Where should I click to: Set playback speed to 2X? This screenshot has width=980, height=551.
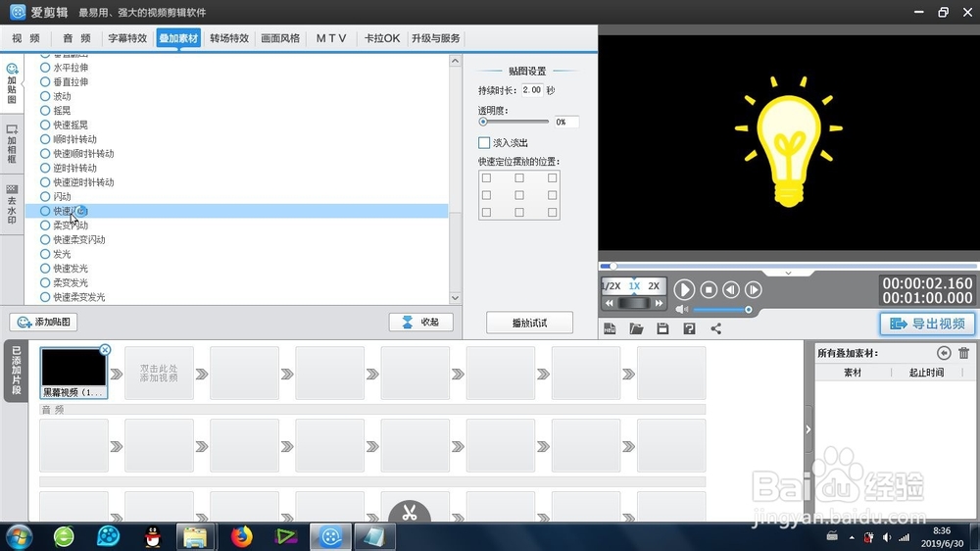(x=654, y=286)
